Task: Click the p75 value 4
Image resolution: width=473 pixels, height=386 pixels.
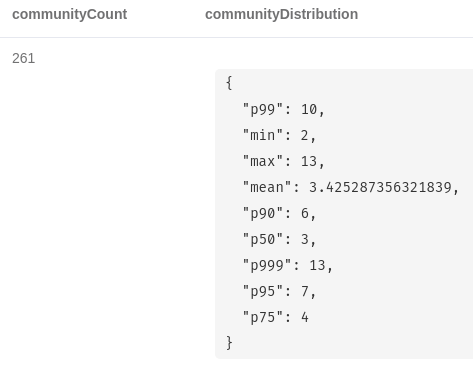Action: click(x=305, y=317)
